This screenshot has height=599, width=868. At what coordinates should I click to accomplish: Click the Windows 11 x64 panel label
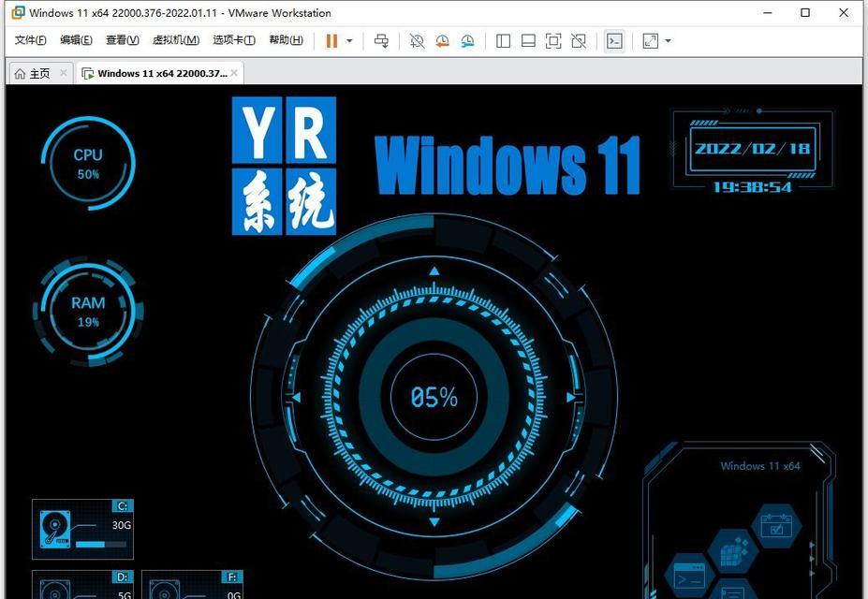coord(760,466)
